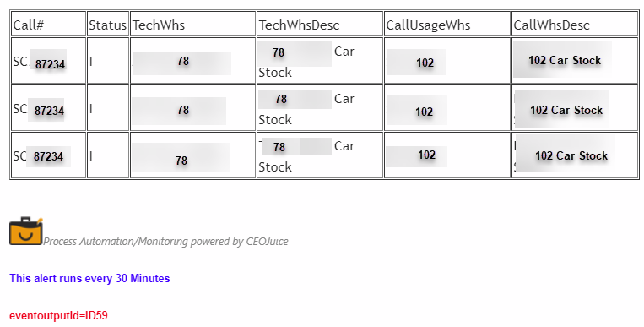644x327 pixels.
Task: Click the CEOJuice briefcase logo icon
Action: [x=26, y=231]
